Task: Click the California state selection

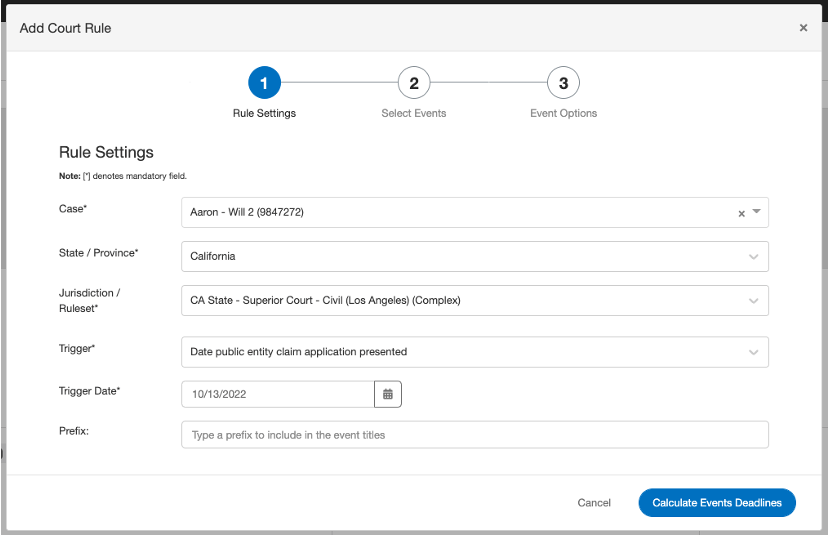Action: click(475, 257)
